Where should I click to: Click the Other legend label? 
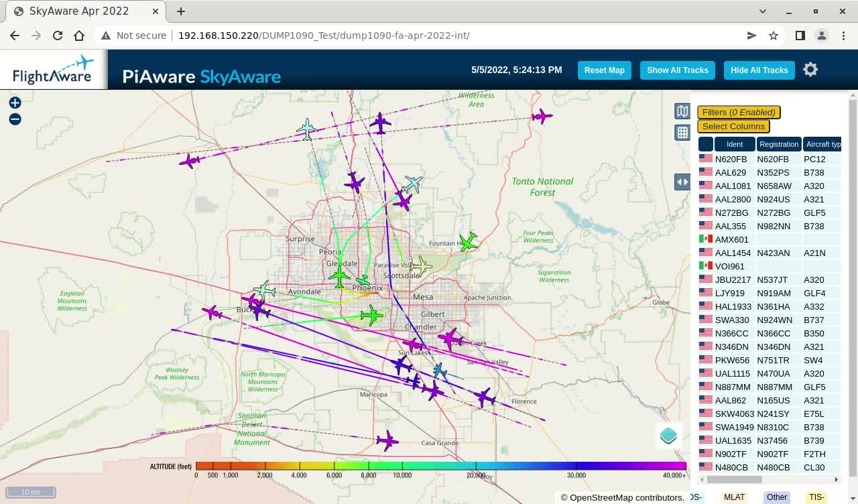click(777, 497)
